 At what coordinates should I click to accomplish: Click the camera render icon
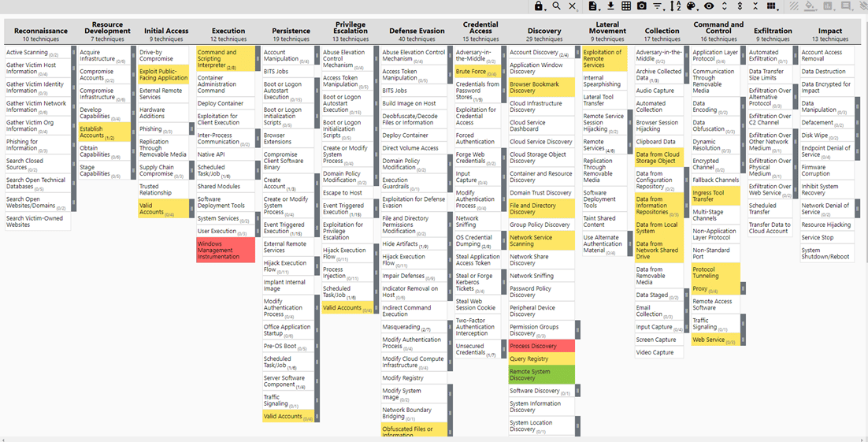click(642, 6)
